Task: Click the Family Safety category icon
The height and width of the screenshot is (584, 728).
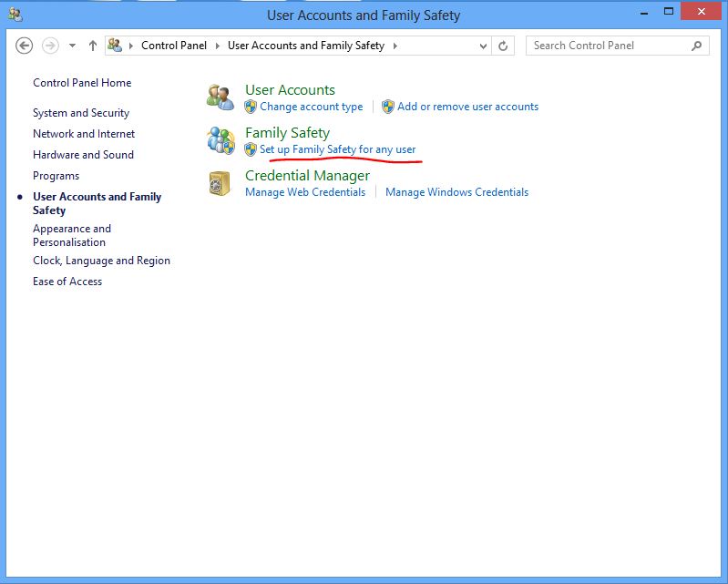Action: [220, 140]
